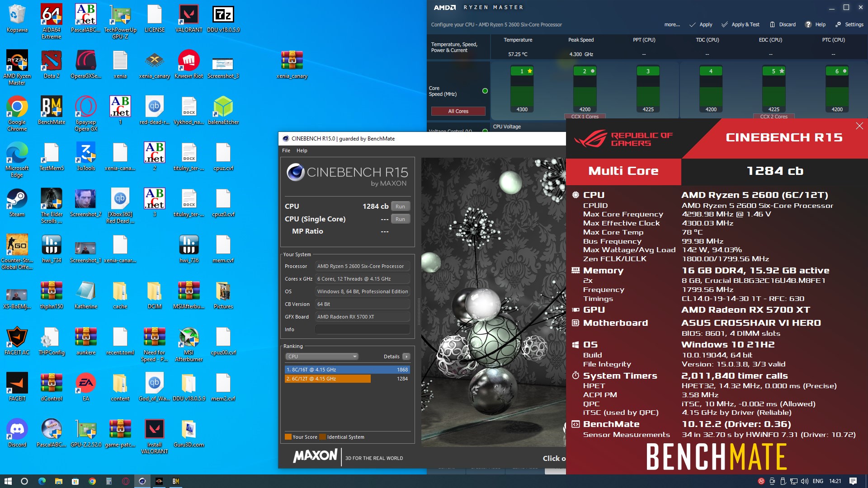Launch AMD Ryzen Master desktop icon
The image size is (868, 488).
17,67
